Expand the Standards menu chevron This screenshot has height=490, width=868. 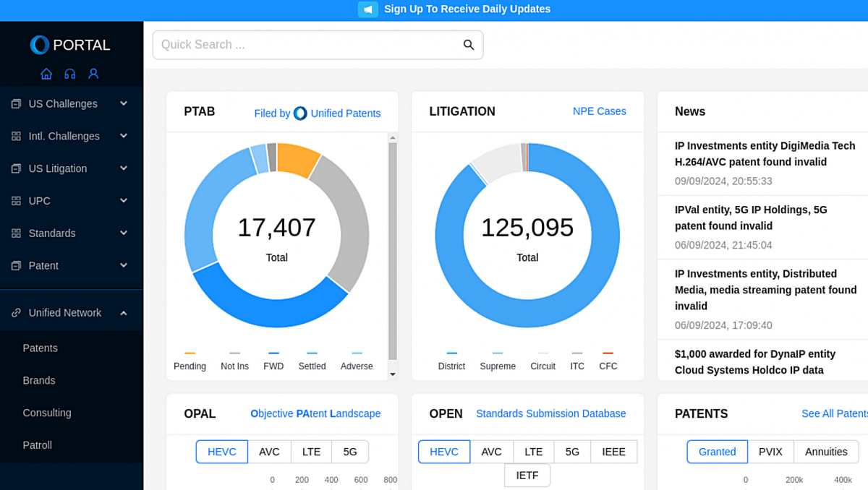coord(124,233)
